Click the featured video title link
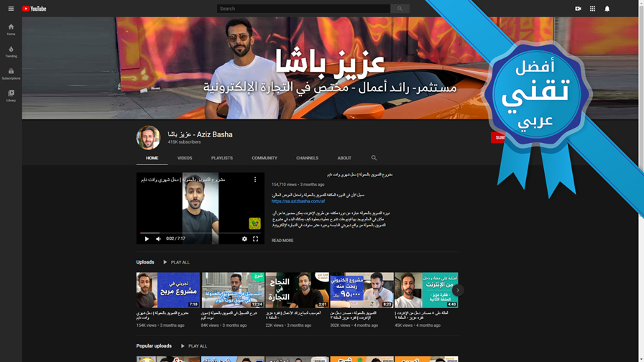Image resolution: width=644 pixels, height=362 pixels. point(360,175)
